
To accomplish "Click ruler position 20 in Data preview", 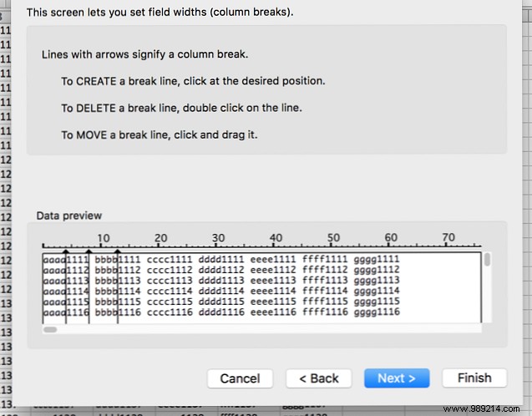I will (x=161, y=239).
